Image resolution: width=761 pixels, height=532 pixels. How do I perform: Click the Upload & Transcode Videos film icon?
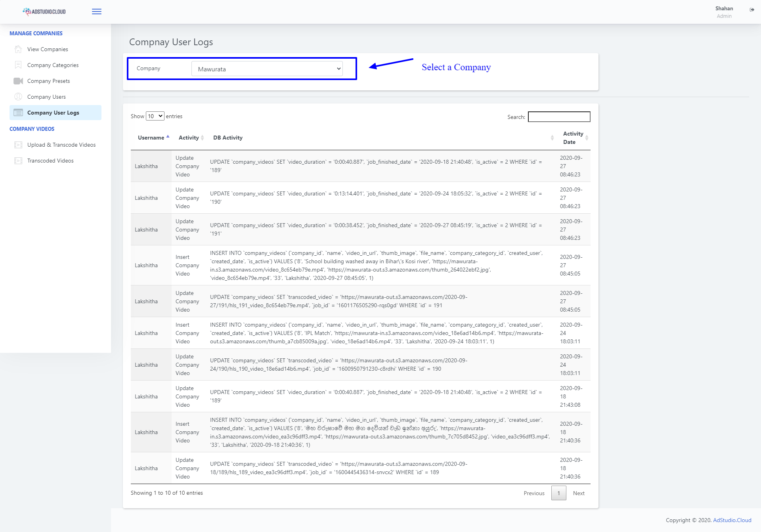[18, 145]
